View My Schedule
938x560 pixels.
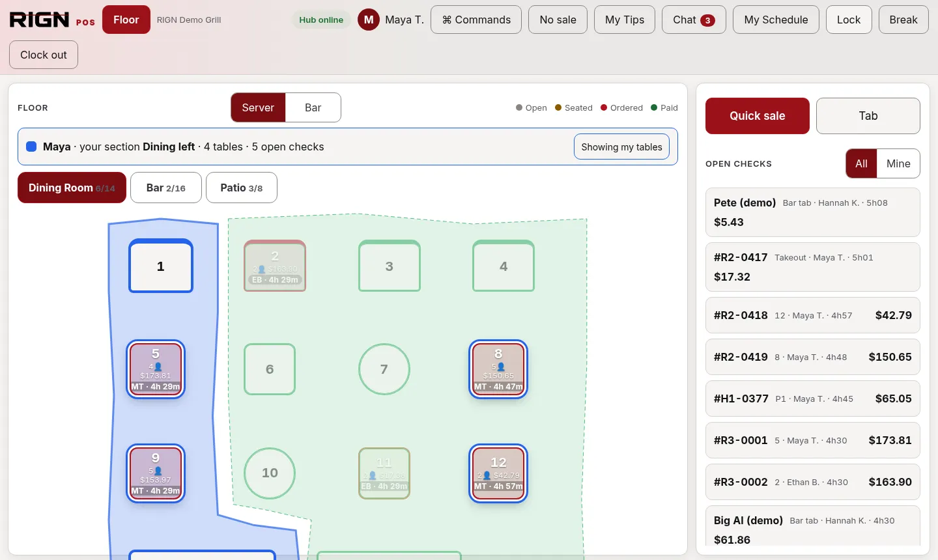click(x=776, y=20)
